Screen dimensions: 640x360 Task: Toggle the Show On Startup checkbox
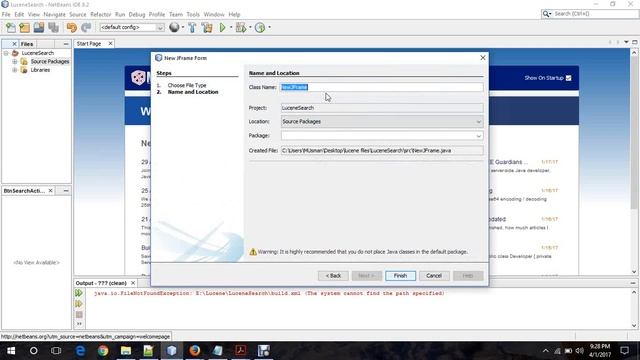[569, 78]
